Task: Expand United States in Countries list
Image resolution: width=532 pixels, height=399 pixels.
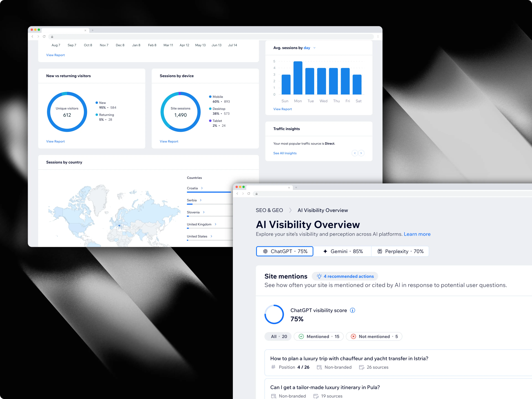Action: tap(211, 236)
